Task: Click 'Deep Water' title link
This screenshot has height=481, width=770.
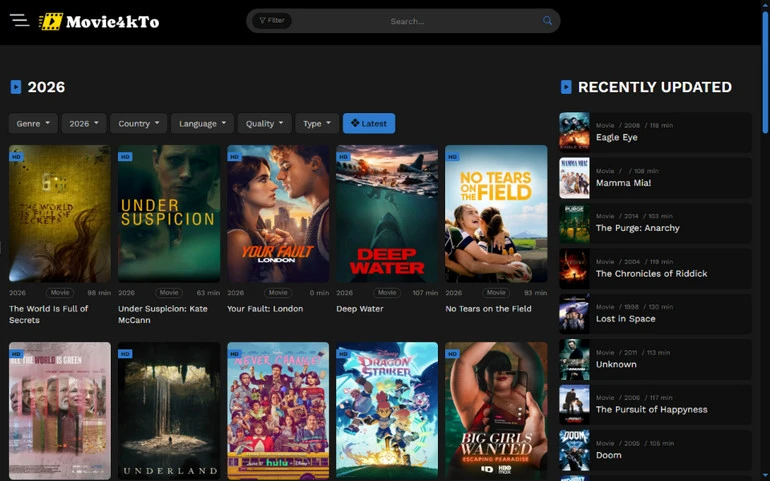Action: tap(359, 309)
